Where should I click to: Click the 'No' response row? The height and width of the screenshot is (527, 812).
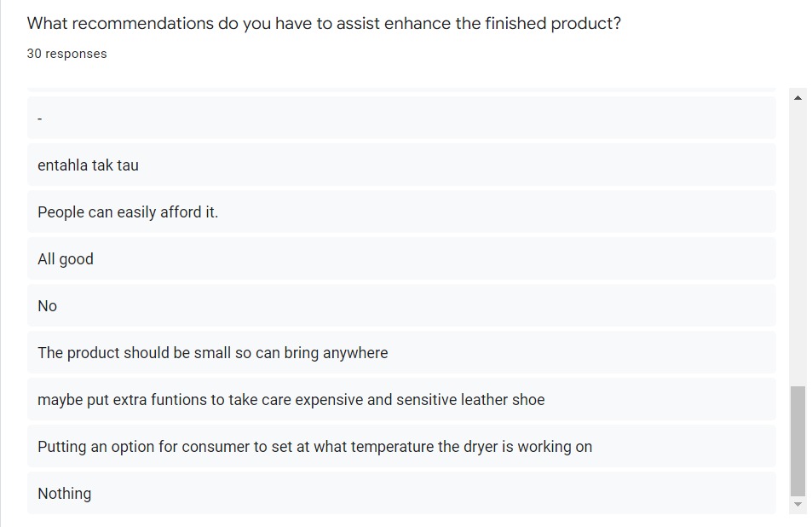coord(401,306)
